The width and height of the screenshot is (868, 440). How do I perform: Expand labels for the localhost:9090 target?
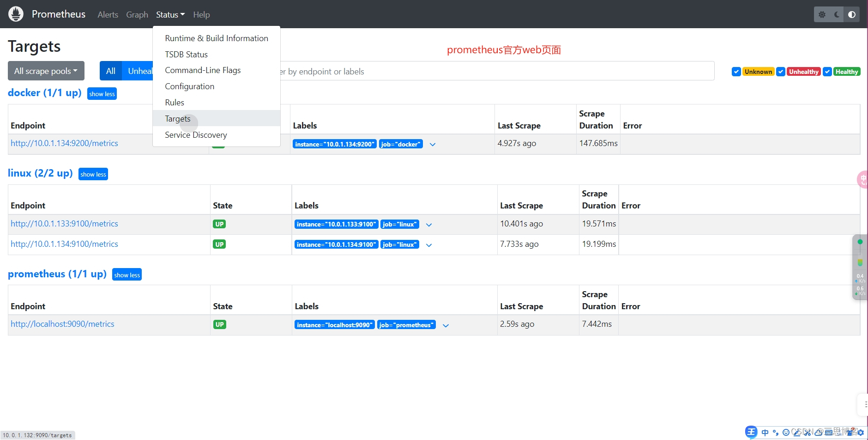(446, 325)
